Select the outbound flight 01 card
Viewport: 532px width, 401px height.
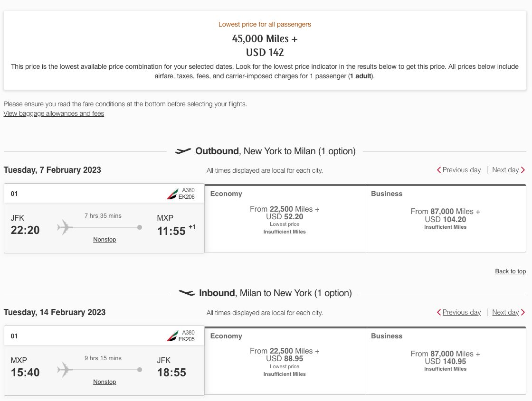click(x=104, y=218)
